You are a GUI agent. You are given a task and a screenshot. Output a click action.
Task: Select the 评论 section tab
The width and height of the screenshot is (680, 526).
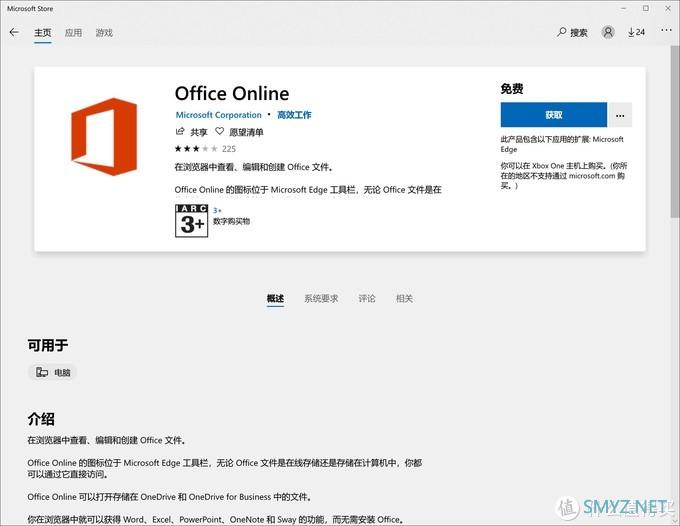tap(367, 298)
